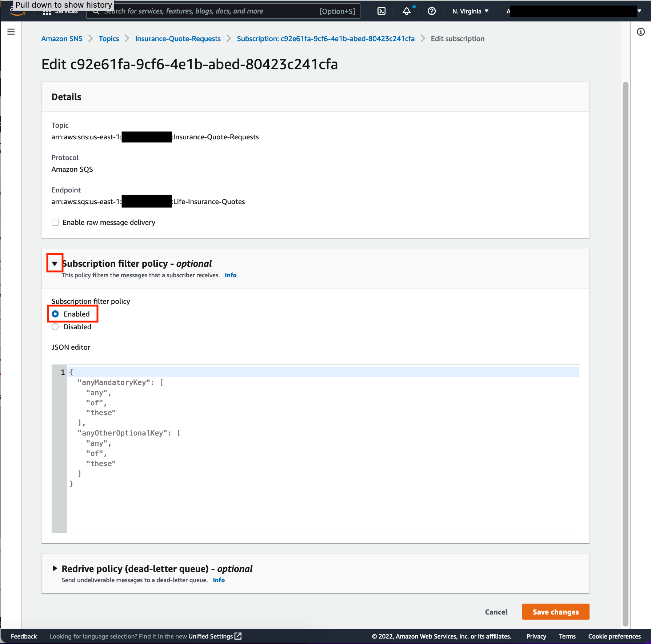This screenshot has width=651, height=644.
Task: Open Subscription c92e61fa breadcrumb link
Action: tap(325, 39)
